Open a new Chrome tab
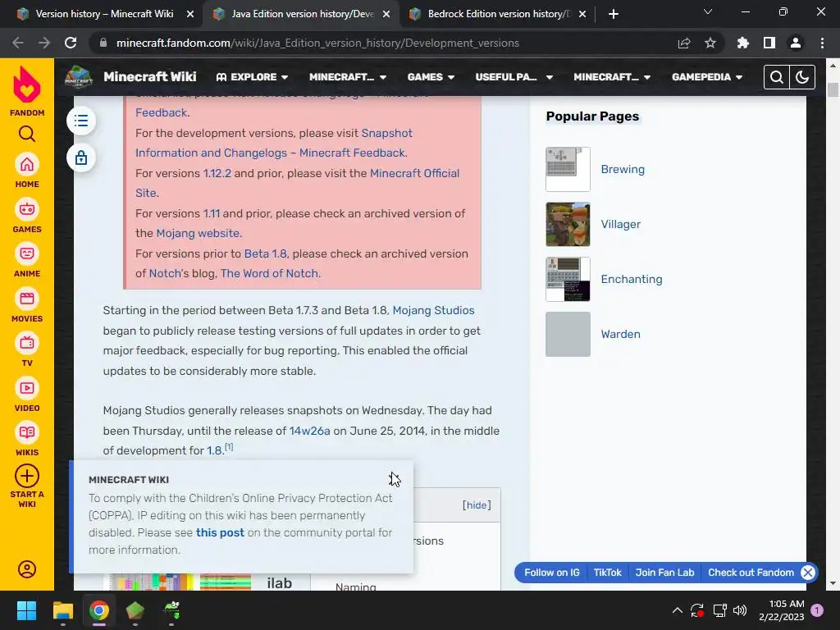 [x=614, y=14]
